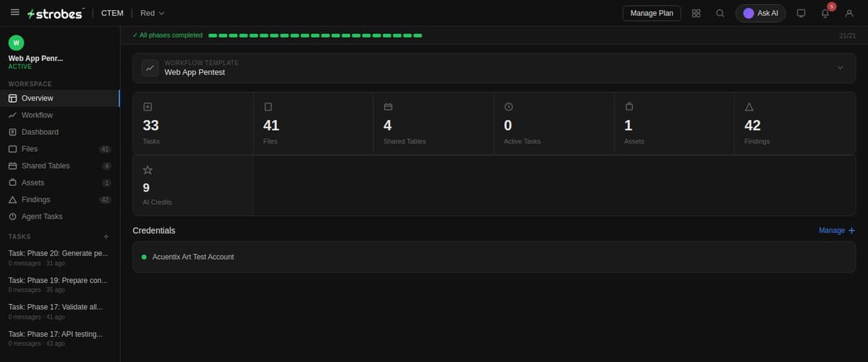
Task: Click the Assets sidebar icon
Action: pos(12,182)
